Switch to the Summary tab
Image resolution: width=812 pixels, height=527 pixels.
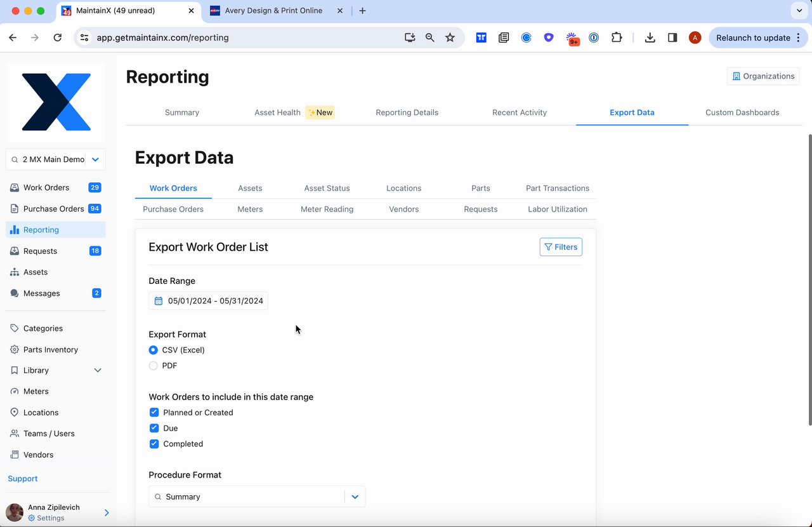click(182, 112)
